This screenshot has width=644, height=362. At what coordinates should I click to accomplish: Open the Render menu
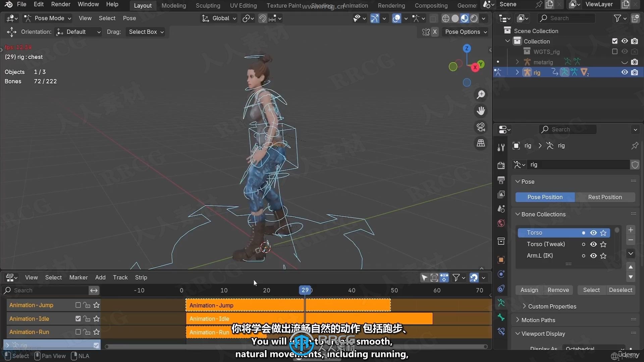tap(61, 4)
